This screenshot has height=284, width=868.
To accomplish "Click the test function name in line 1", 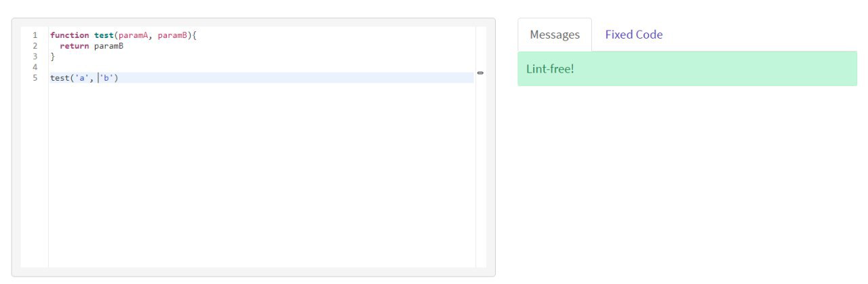I will tap(104, 35).
